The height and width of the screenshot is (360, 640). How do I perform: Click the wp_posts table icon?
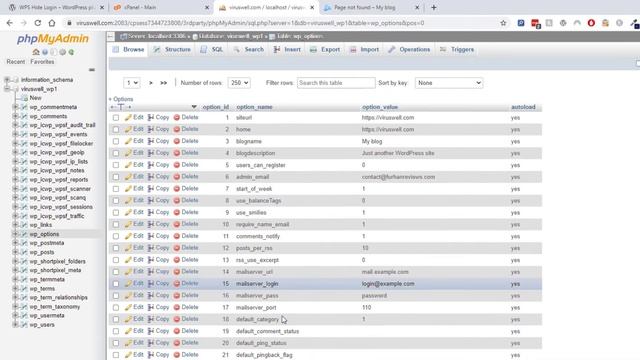24,252
